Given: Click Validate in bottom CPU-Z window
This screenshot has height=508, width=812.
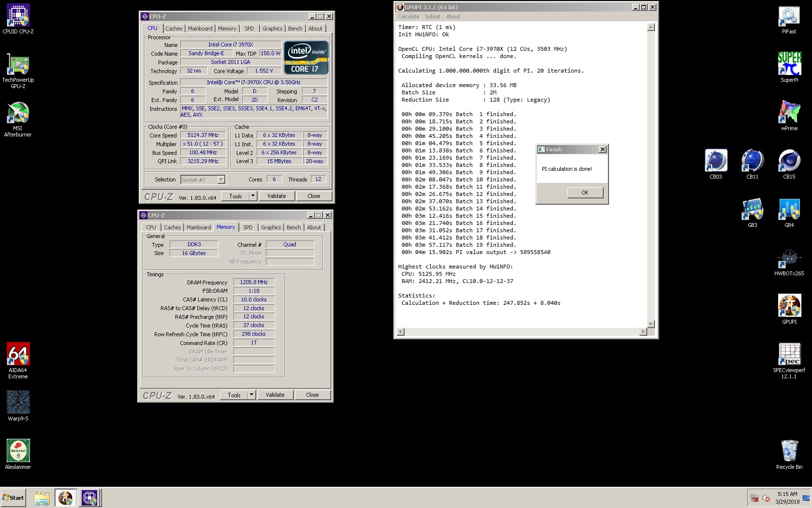Looking at the screenshot, I should (x=275, y=395).
